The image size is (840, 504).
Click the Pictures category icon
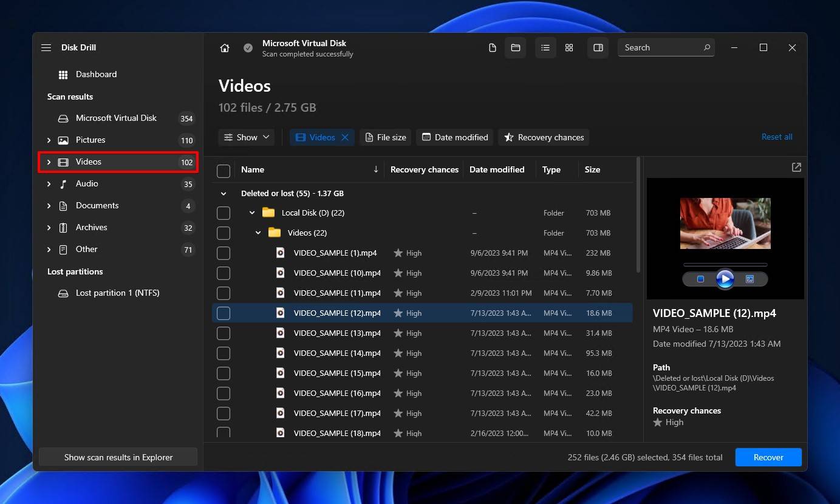[63, 140]
